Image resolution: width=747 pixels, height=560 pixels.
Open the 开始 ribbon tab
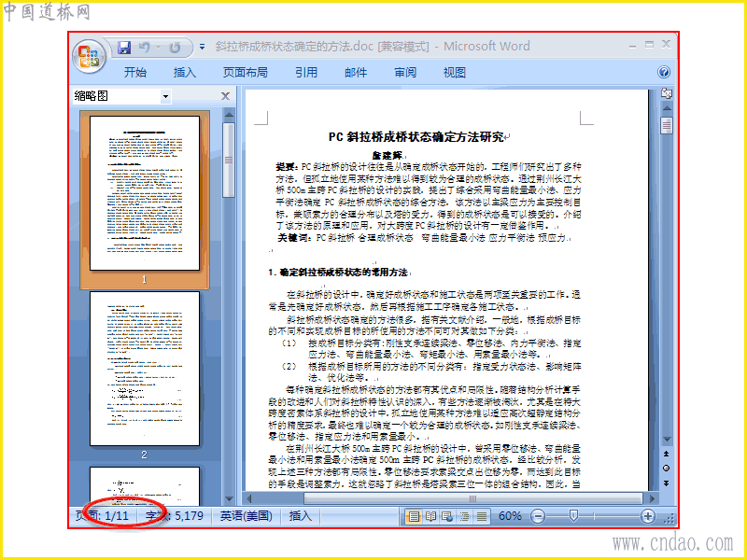coord(135,73)
